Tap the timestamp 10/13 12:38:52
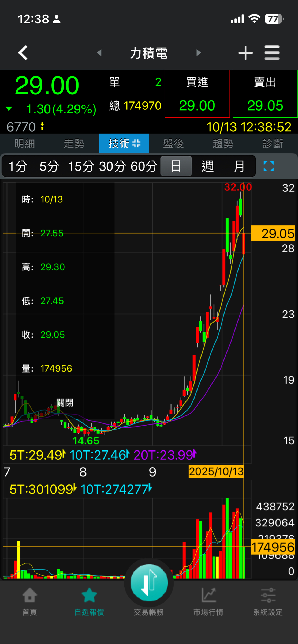298x644 pixels. point(249,127)
